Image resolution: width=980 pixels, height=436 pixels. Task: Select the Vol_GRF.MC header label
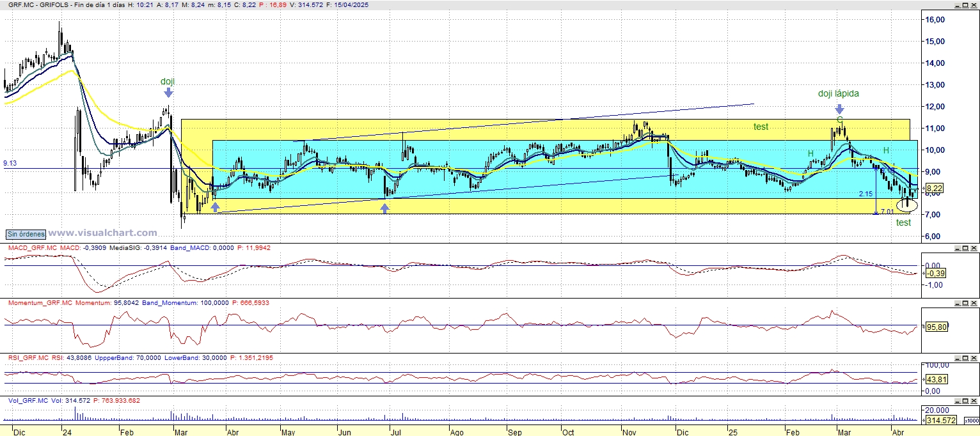coord(28,400)
